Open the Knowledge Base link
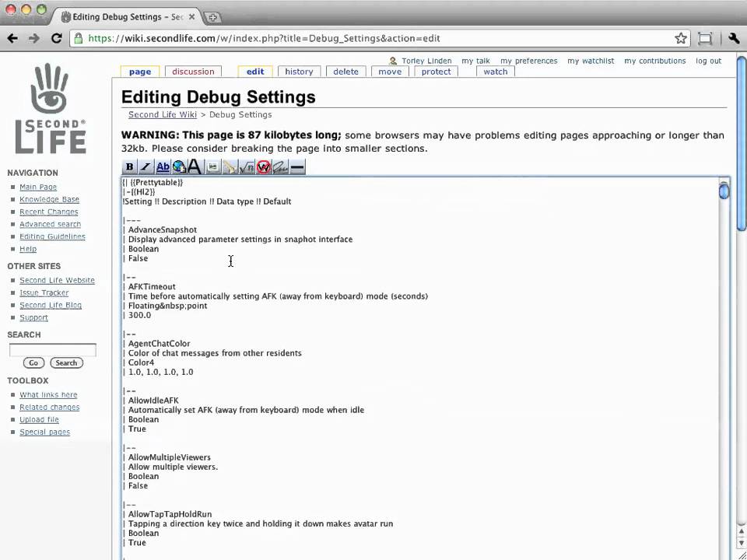747x560 pixels. (x=49, y=200)
